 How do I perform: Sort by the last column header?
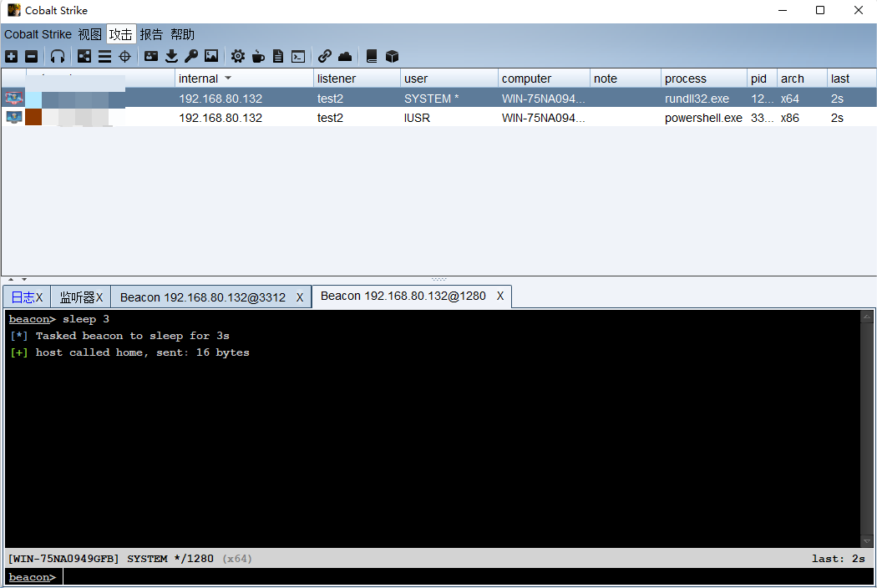pos(852,79)
